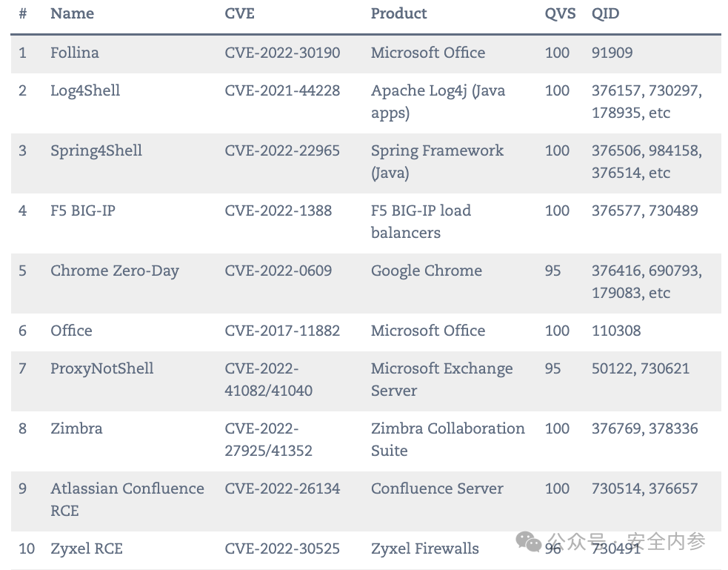This screenshot has width=728, height=570.
Task: Click CVE-2022-30525 in Zyxel row
Action: tap(282, 549)
